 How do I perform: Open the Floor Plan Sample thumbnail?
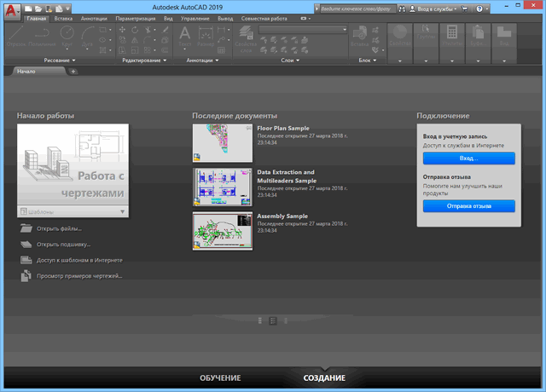pyautogui.click(x=222, y=142)
